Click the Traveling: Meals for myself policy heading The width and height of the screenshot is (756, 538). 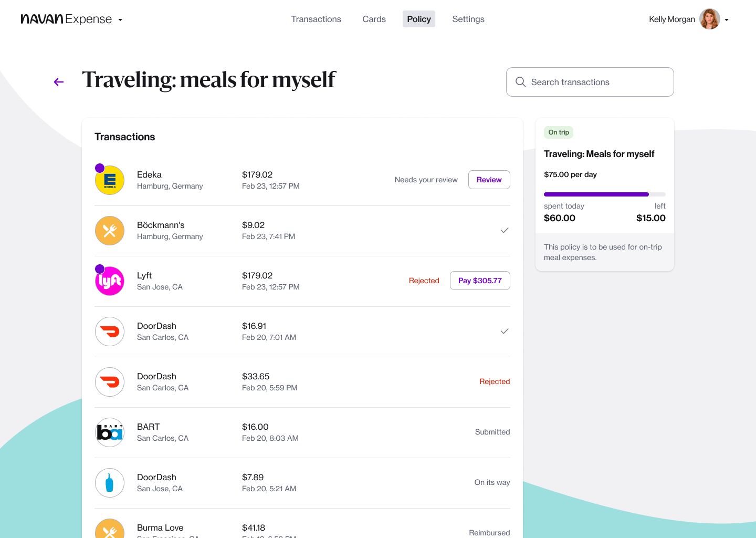tap(599, 154)
